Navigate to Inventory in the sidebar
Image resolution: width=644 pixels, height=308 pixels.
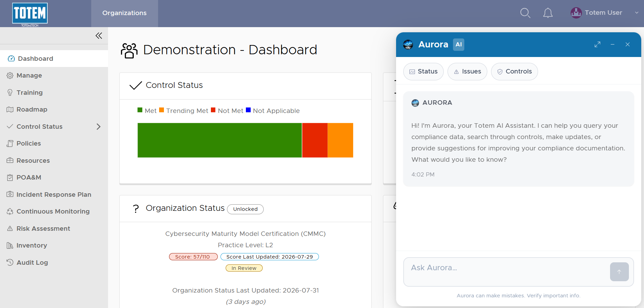tap(54, 246)
